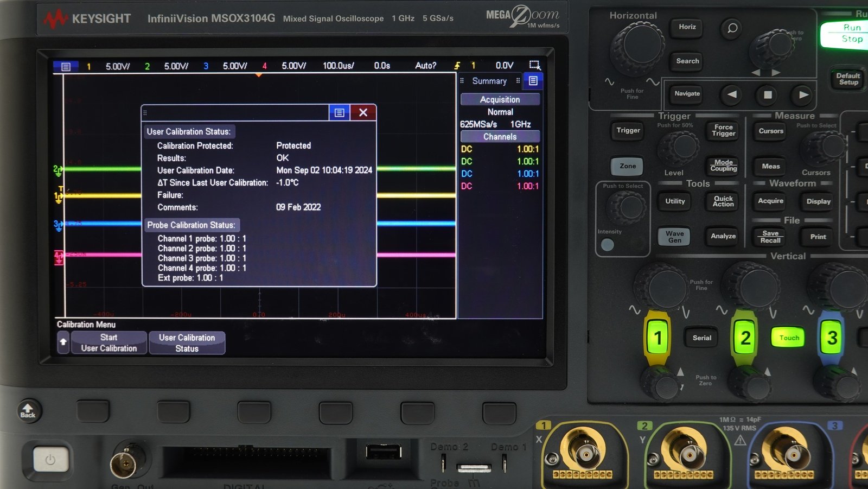Tap Start User Calibration softkey

(x=108, y=343)
